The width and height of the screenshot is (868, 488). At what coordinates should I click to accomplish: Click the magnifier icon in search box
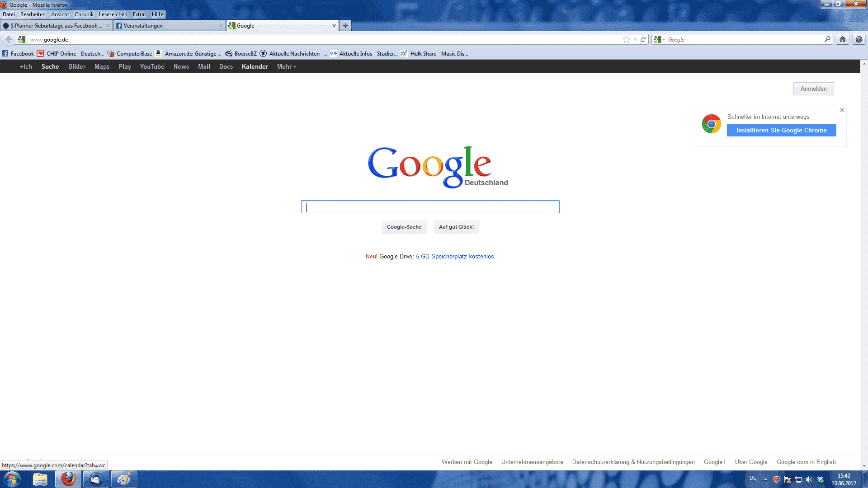coord(827,39)
